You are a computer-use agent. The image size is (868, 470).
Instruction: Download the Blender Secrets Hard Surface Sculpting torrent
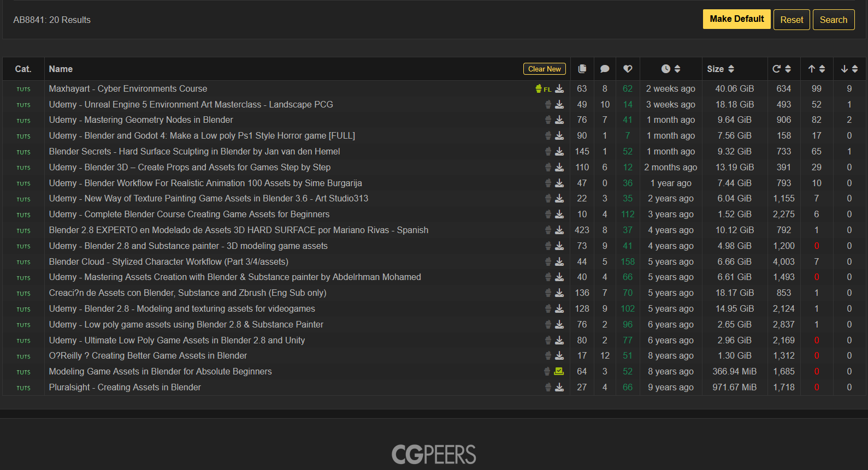coord(559,151)
